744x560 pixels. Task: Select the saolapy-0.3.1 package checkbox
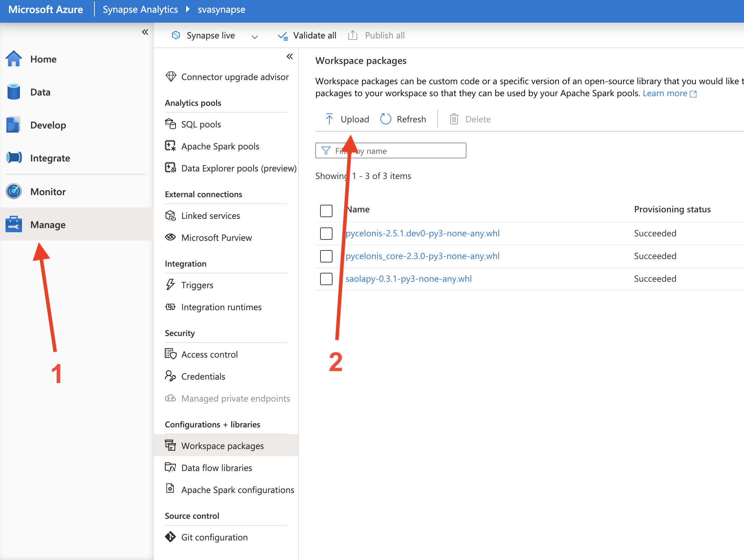[326, 279]
